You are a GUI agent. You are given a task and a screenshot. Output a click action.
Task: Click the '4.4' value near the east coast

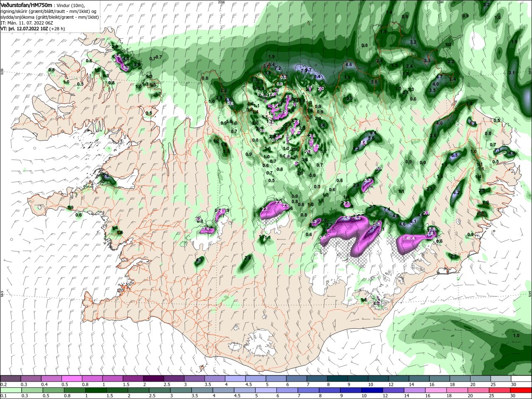click(512, 153)
